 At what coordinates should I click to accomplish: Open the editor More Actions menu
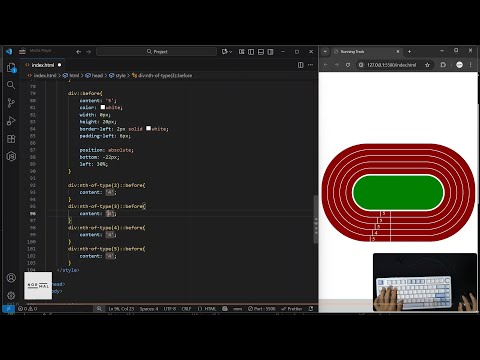310,65
